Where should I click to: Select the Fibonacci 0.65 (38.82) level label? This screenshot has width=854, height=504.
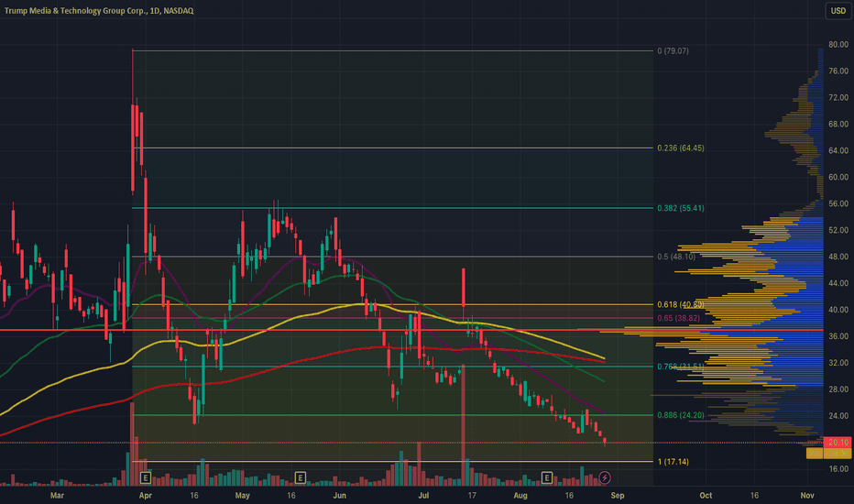point(678,318)
